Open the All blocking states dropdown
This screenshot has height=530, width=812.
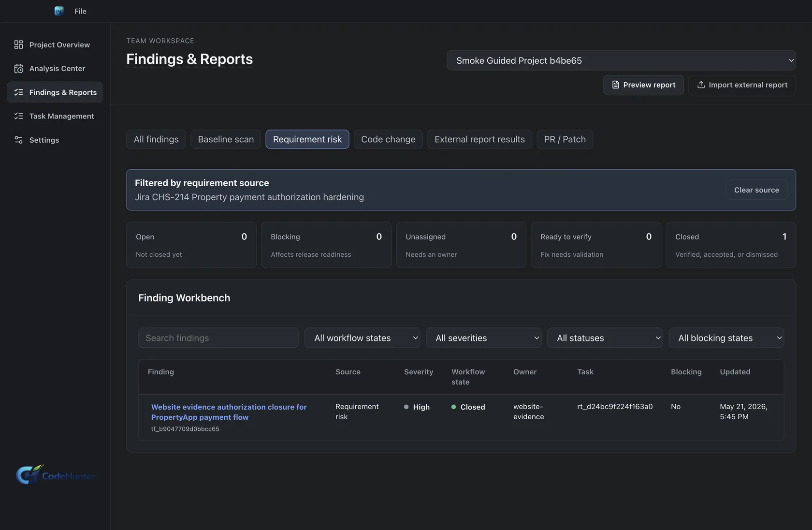tap(726, 338)
